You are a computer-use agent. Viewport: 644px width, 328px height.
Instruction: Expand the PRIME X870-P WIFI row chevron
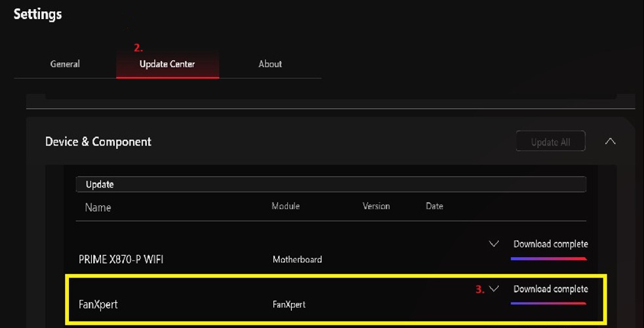[x=494, y=244]
